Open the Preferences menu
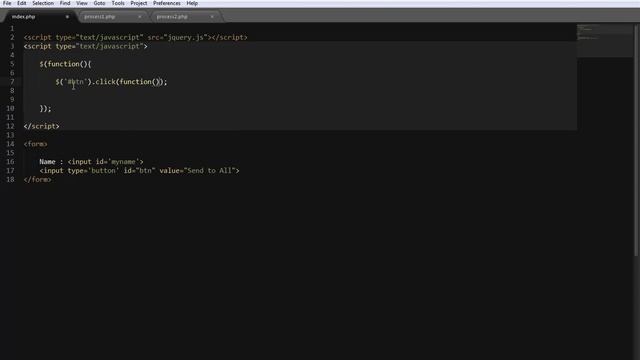This screenshot has width=640, height=360. (x=167, y=3)
